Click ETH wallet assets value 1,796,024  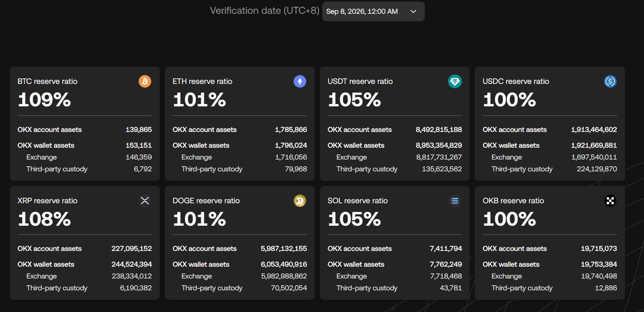(291, 145)
